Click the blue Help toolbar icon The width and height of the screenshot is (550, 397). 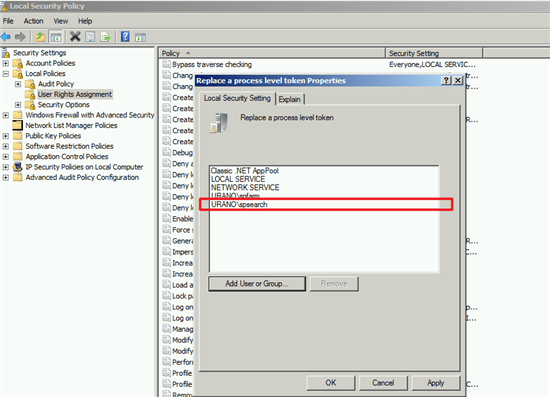pos(125,36)
